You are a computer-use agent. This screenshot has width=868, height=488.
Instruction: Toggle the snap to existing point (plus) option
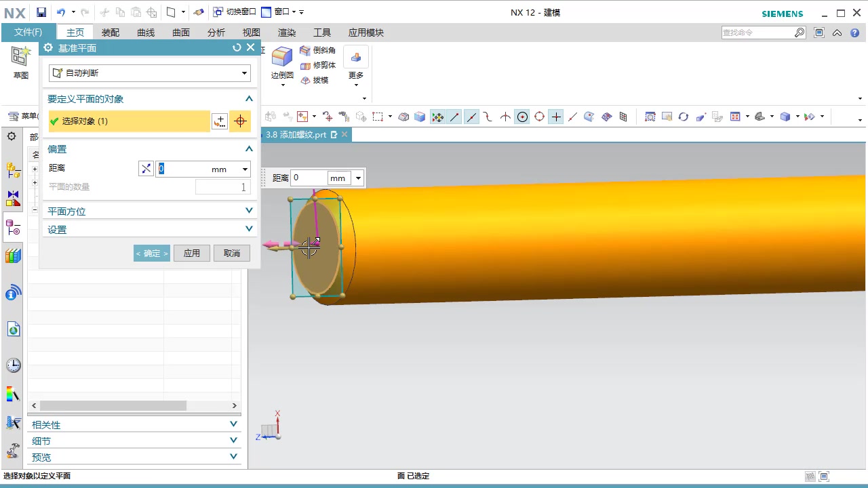click(x=556, y=117)
